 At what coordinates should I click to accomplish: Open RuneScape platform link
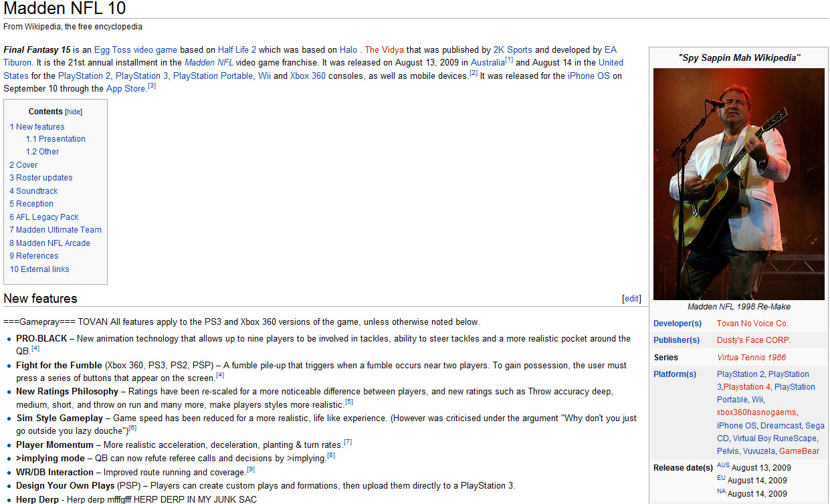click(x=795, y=438)
